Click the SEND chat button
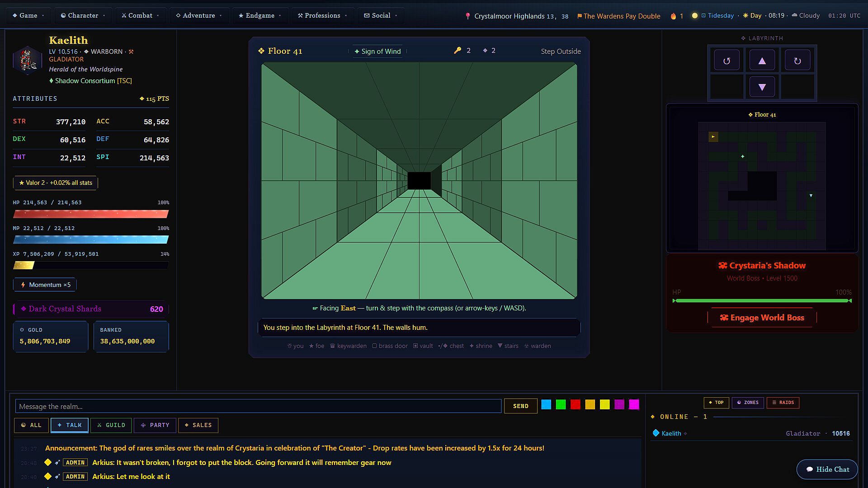Image resolution: width=868 pixels, height=488 pixels. 521,406
